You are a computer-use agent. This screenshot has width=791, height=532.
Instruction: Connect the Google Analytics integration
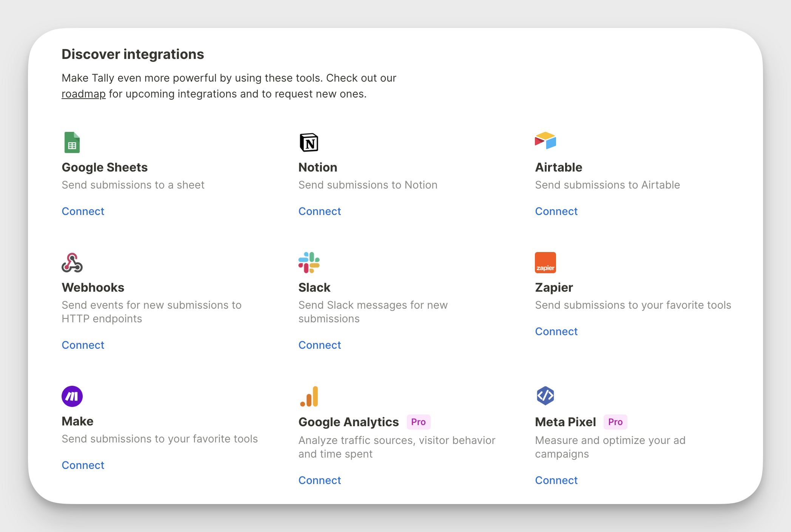click(320, 480)
